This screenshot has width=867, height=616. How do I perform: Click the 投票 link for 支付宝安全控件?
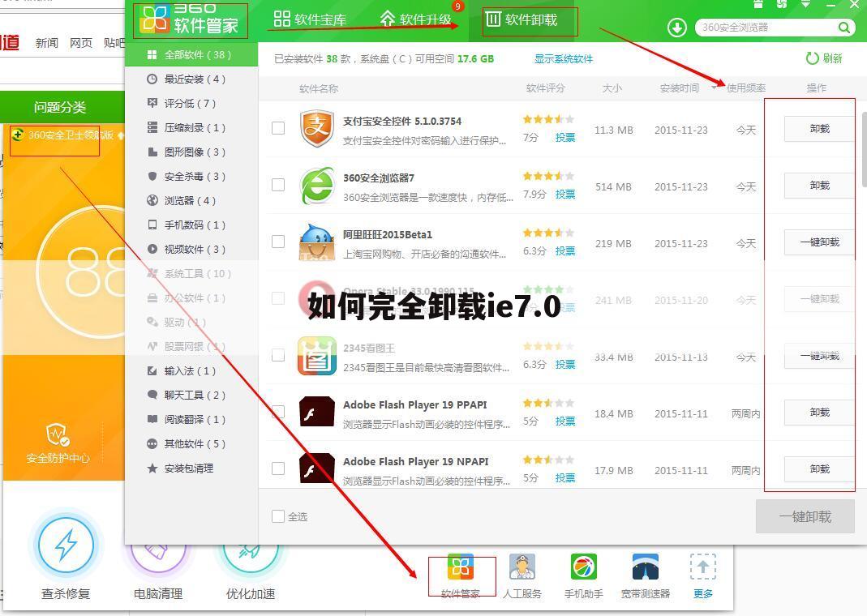click(565, 138)
